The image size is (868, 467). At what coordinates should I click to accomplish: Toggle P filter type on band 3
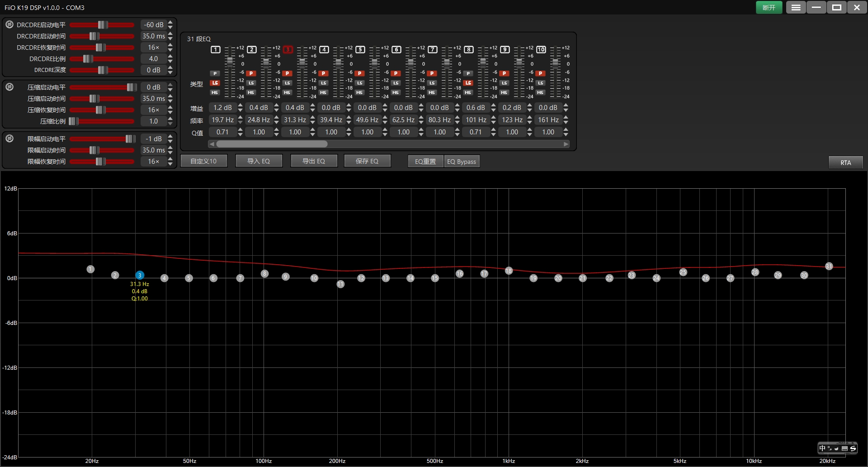(288, 73)
